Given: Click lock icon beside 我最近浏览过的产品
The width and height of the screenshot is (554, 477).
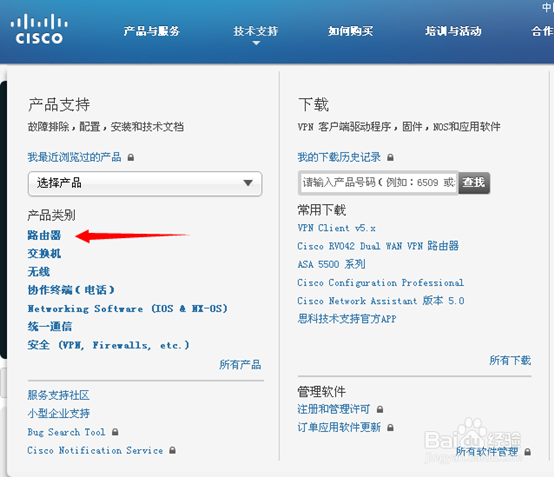Looking at the screenshot, I should tap(131, 157).
